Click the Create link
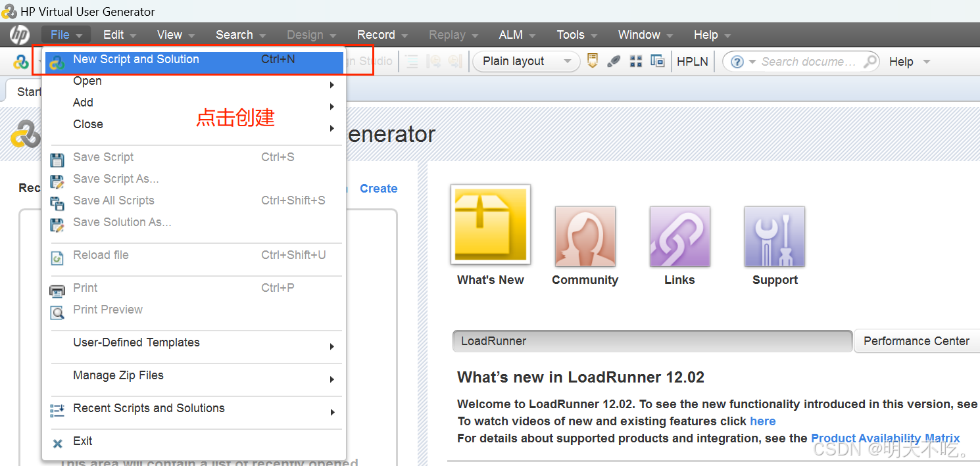The image size is (980, 466). tap(379, 189)
